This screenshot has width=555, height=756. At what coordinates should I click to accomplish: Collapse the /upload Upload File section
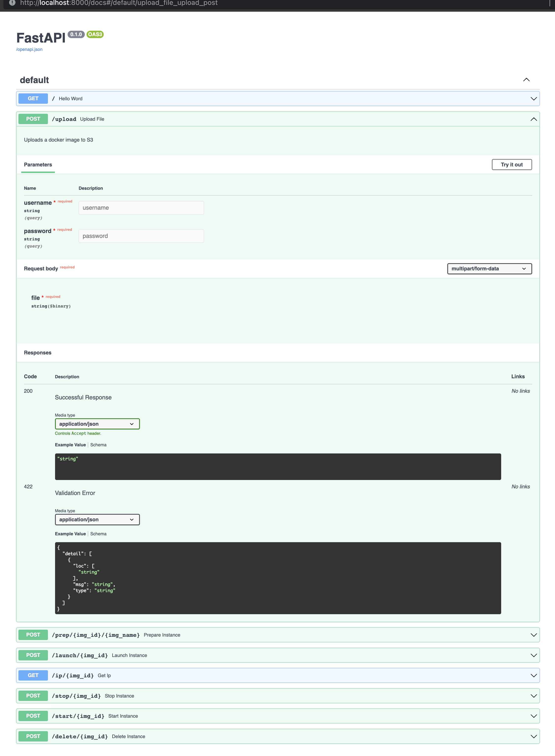[533, 118]
